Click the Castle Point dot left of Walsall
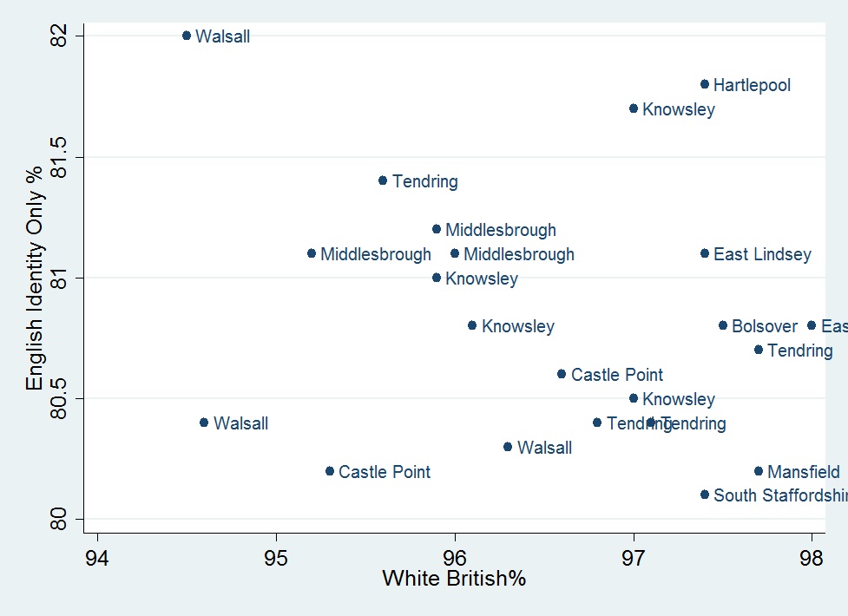This screenshot has width=848, height=616. (330, 471)
